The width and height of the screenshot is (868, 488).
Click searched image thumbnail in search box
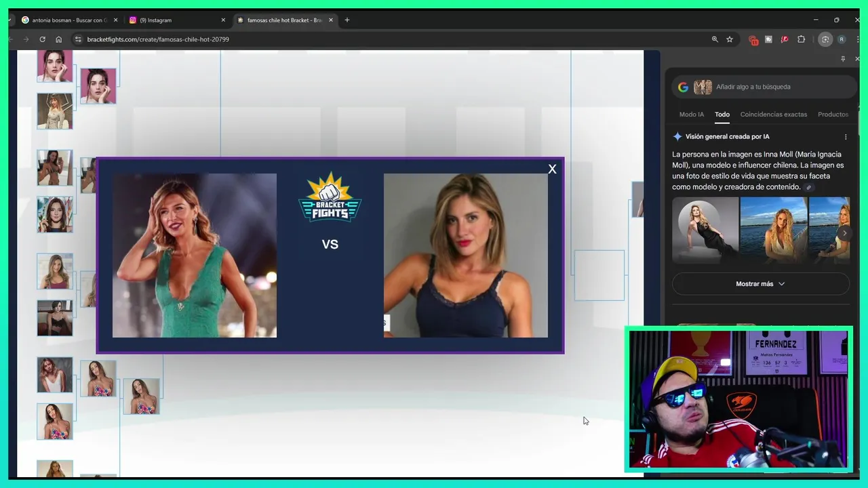pos(703,87)
